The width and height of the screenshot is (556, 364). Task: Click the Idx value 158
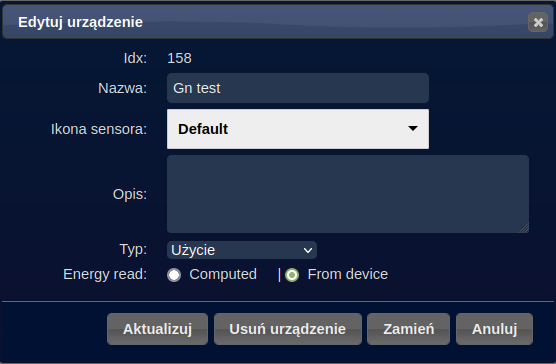(179, 58)
